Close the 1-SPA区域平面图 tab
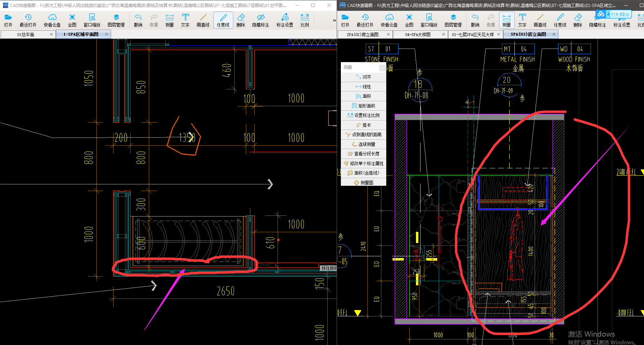This screenshot has height=345, width=644. (107, 34)
